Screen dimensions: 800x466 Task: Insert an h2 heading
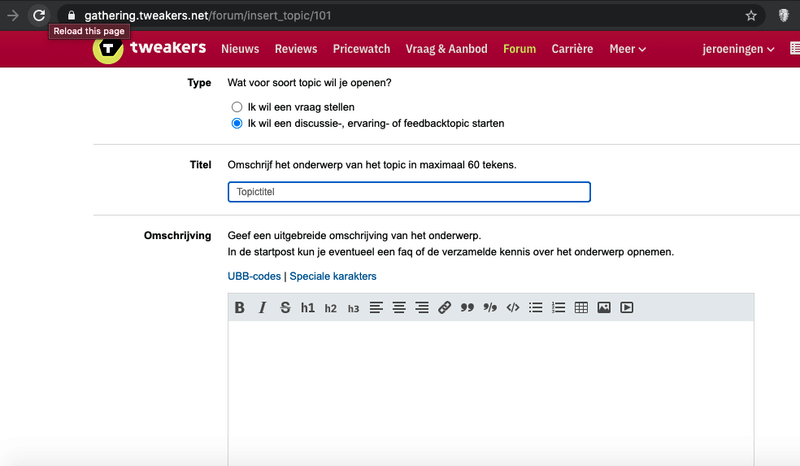tap(331, 308)
